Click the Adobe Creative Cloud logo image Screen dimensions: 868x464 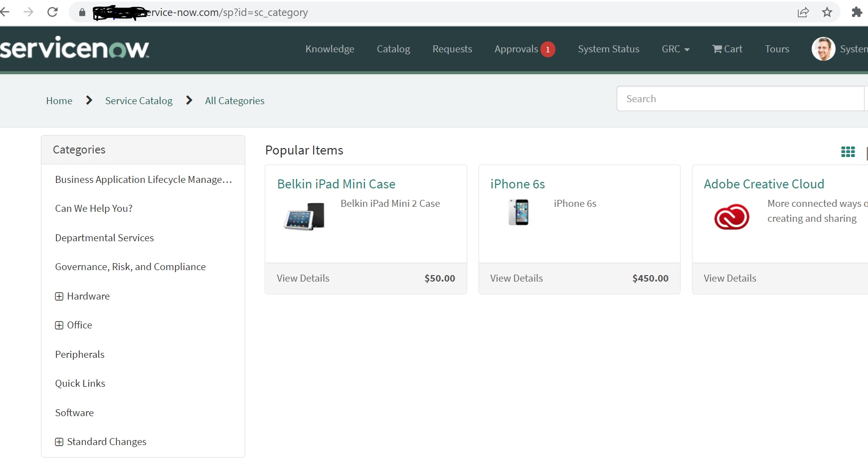click(x=731, y=217)
